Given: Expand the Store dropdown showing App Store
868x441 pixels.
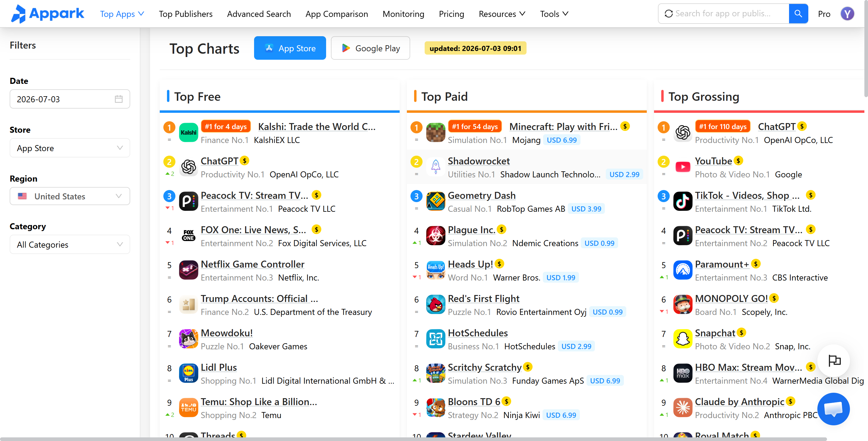Looking at the screenshot, I should tap(70, 148).
